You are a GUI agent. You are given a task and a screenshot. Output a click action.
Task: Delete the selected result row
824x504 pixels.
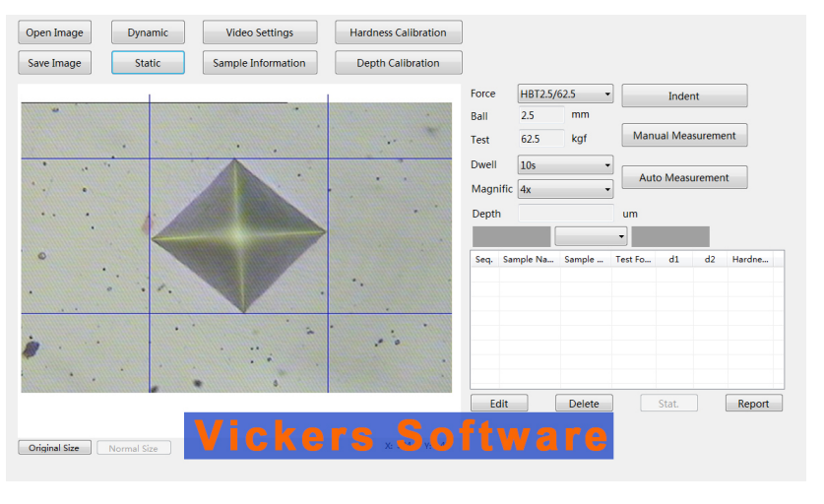(584, 404)
